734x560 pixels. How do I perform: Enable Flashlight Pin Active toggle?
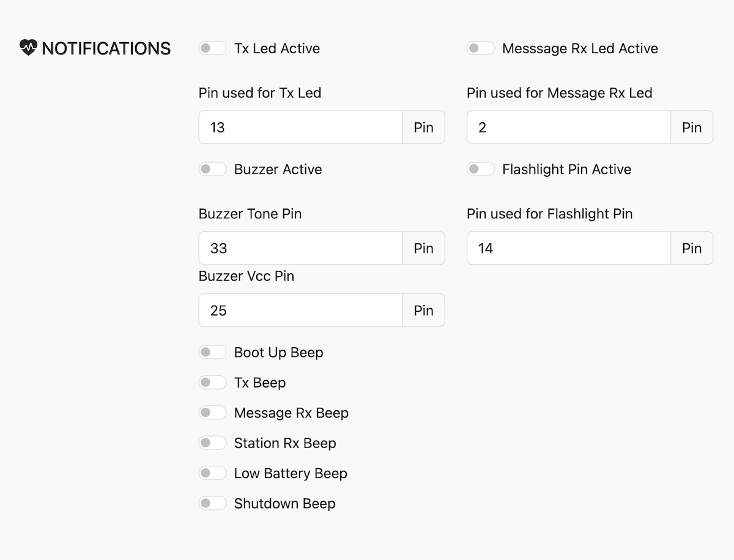tap(480, 169)
